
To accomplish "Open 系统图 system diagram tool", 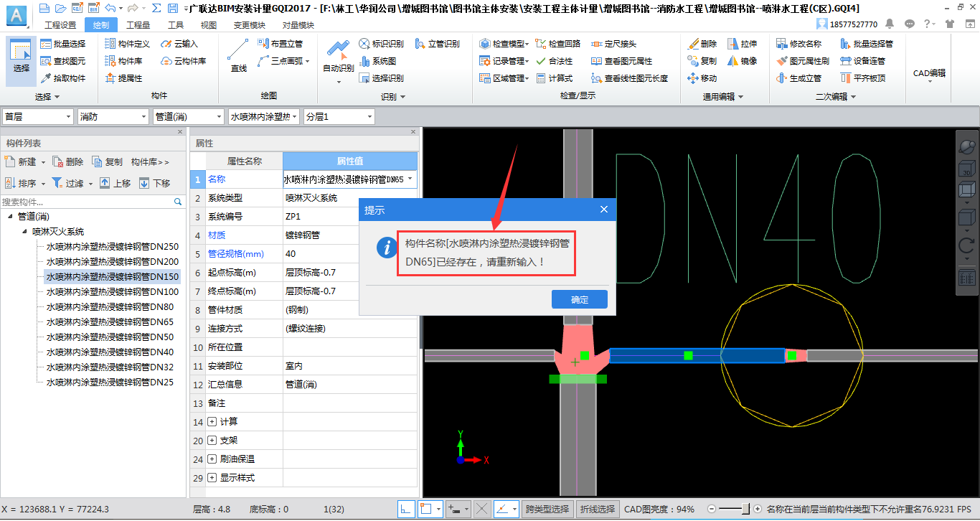I will [377, 61].
